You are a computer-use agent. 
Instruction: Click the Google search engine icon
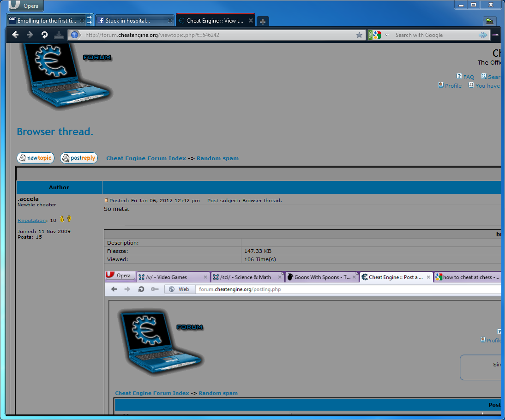pyautogui.click(x=377, y=35)
